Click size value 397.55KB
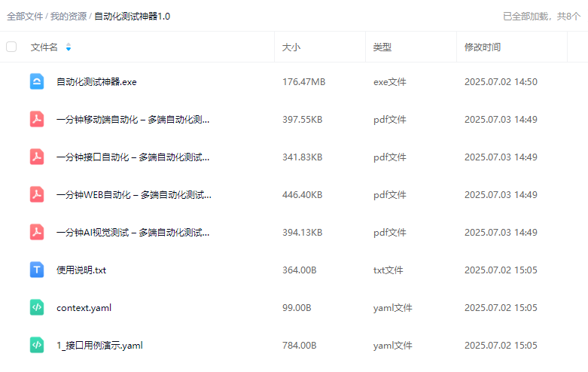 (302, 120)
